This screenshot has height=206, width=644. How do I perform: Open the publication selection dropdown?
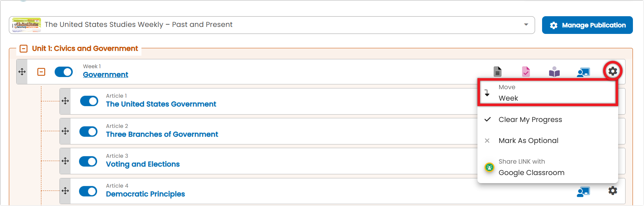point(272,25)
